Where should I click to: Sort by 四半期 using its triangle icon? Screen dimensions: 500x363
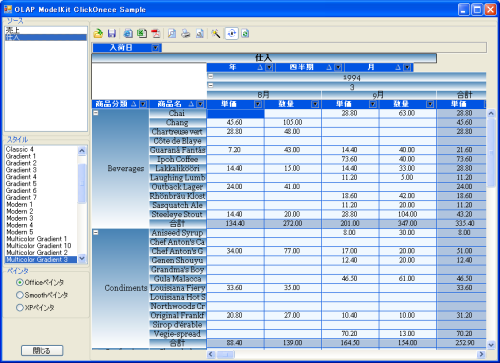click(x=329, y=67)
